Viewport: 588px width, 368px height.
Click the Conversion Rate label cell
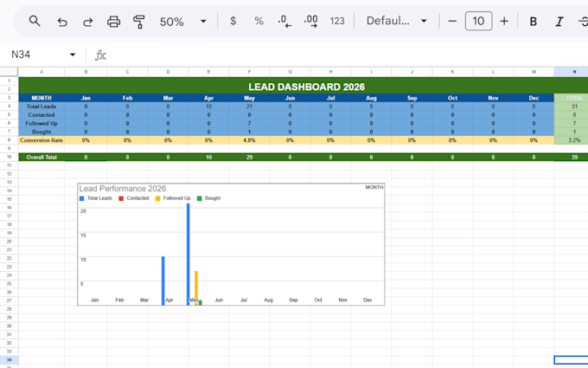(x=42, y=140)
